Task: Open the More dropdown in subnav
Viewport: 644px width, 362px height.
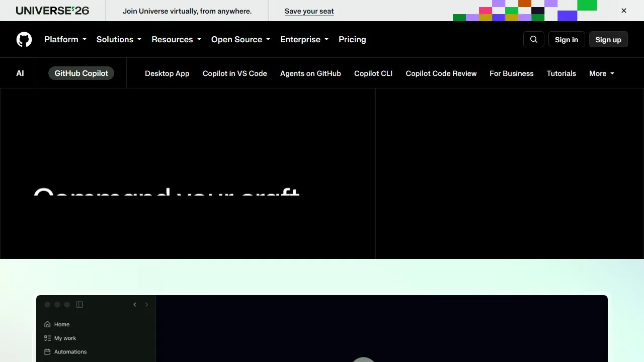Action: 602,73
